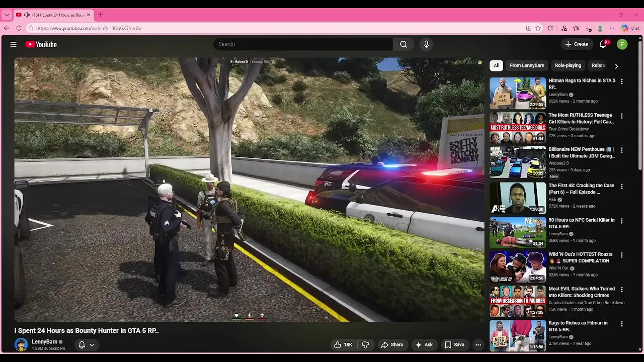Open Hitman Rags to Riches thumbnail 2:29:55
This screenshot has height=362, width=644.
[x=518, y=93]
